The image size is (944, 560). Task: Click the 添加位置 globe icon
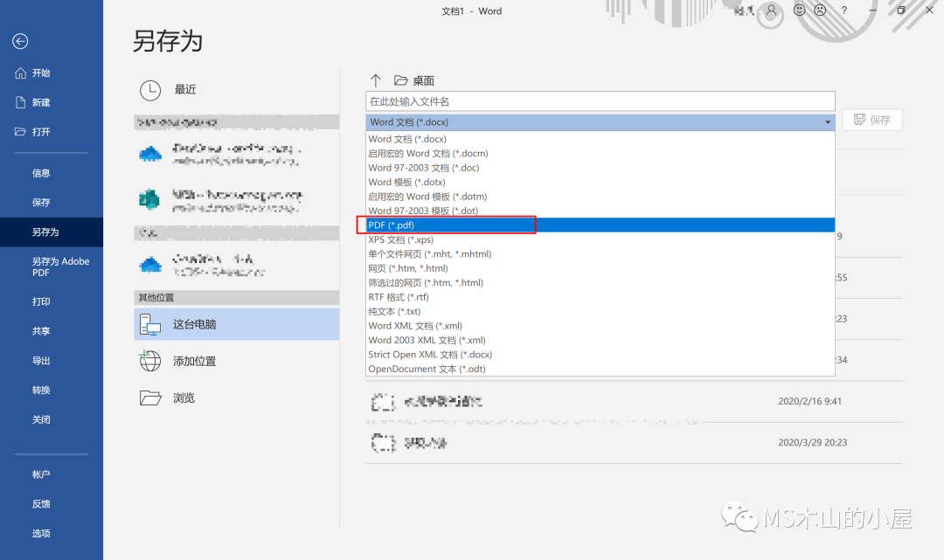point(150,360)
